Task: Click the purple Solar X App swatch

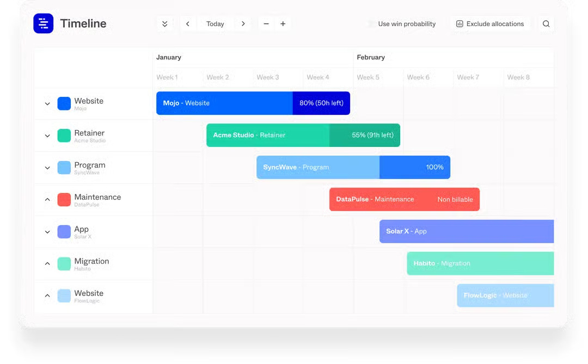Action: [64, 232]
